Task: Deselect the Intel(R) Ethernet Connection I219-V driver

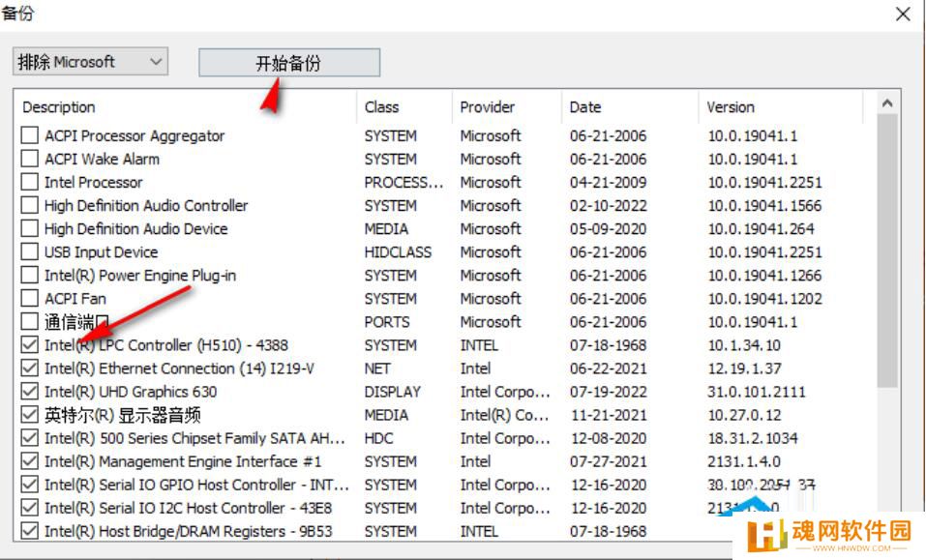Action: (29, 368)
